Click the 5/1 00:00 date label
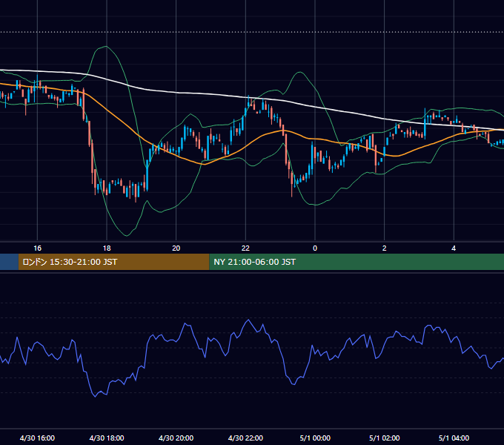The width and height of the screenshot is (504, 445). [315, 438]
